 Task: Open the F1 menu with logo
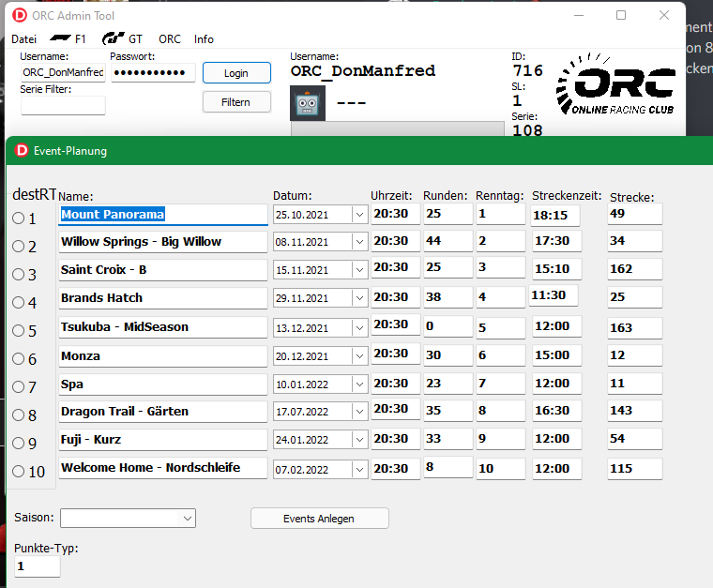[x=68, y=39]
